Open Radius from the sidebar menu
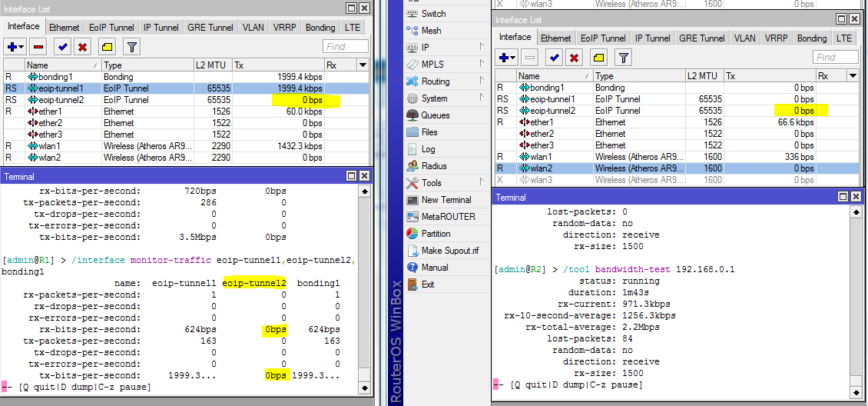 click(x=434, y=166)
